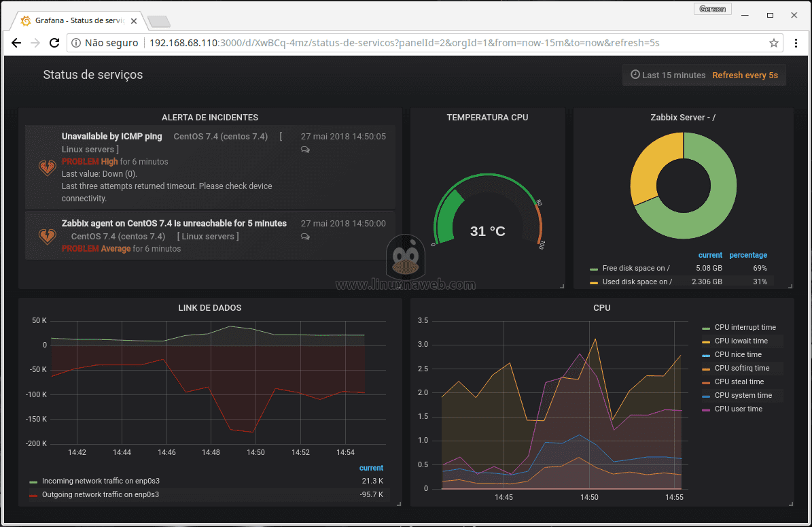Screen dimensions: 812x527
Task: Click the PROBLEM Average severity label
Action: click(x=96, y=249)
